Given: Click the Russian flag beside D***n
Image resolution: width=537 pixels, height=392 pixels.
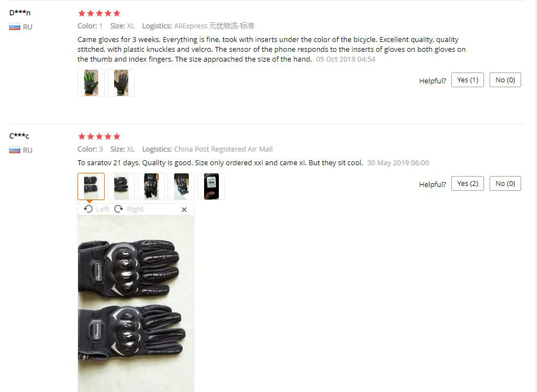Looking at the screenshot, I should (x=15, y=27).
